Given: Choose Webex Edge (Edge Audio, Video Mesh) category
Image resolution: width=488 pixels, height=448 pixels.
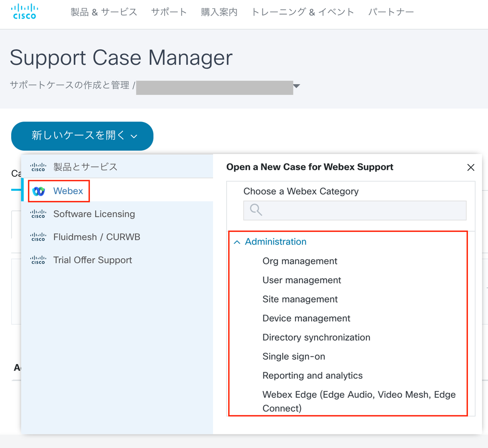Looking at the screenshot, I should click(359, 401).
